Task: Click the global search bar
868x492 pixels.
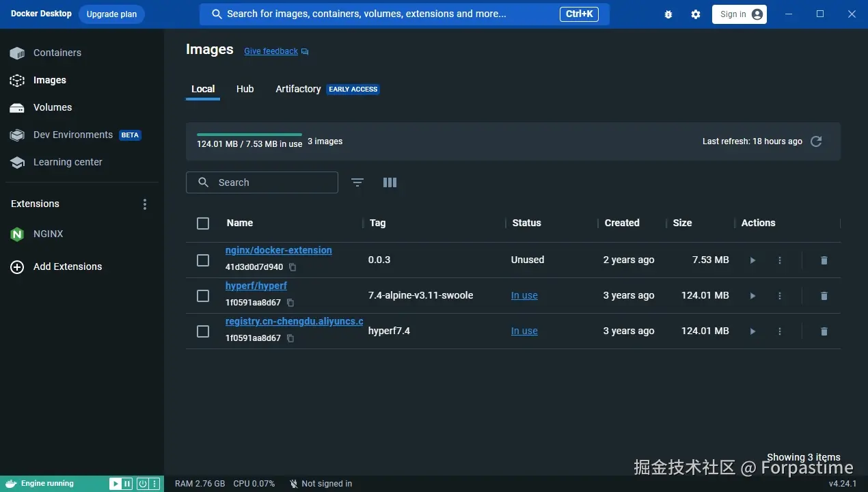Action: tap(405, 14)
